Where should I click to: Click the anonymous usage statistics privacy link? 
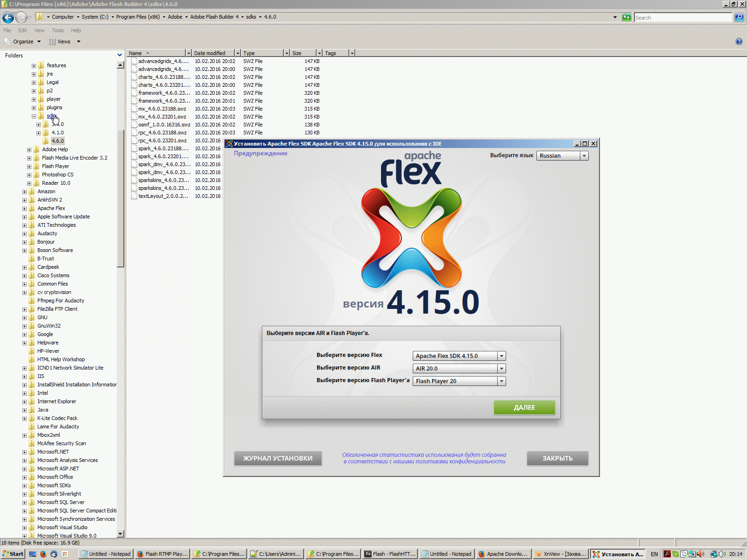tap(424, 458)
